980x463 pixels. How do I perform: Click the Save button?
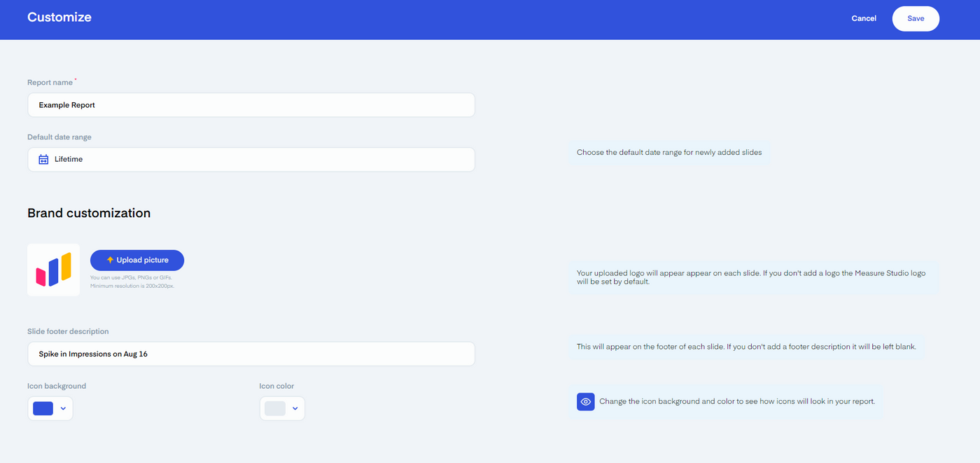tap(916, 19)
